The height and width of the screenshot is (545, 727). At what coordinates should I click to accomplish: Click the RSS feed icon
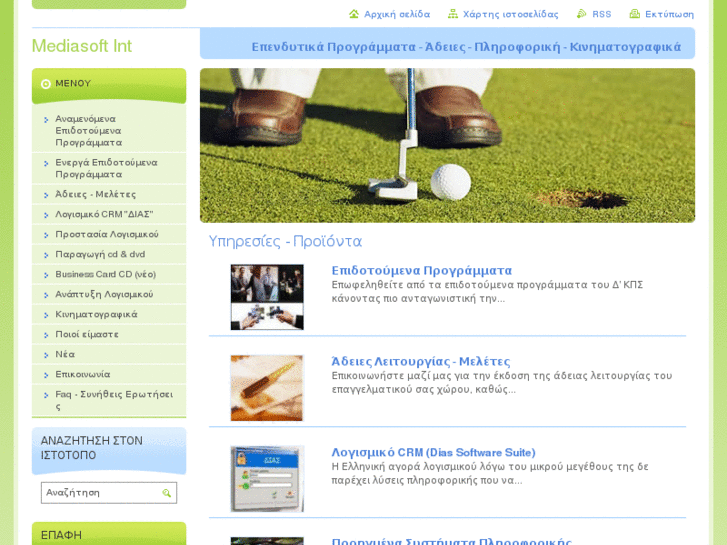(x=581, y=14)
